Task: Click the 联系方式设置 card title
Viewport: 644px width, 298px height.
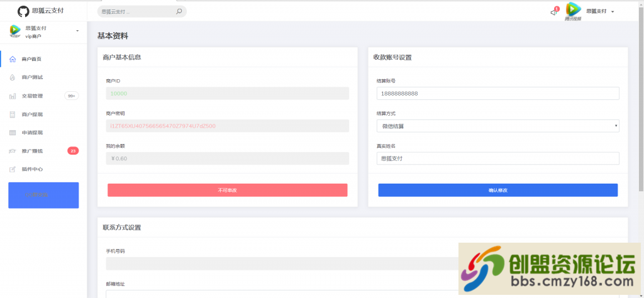Action: 122,228
